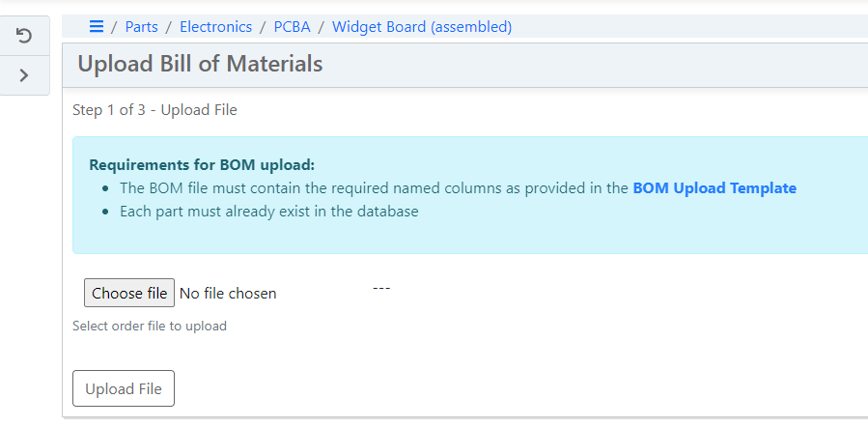
Task: Click the Upload Bill of Materials heading
Action: coord(200,65)
